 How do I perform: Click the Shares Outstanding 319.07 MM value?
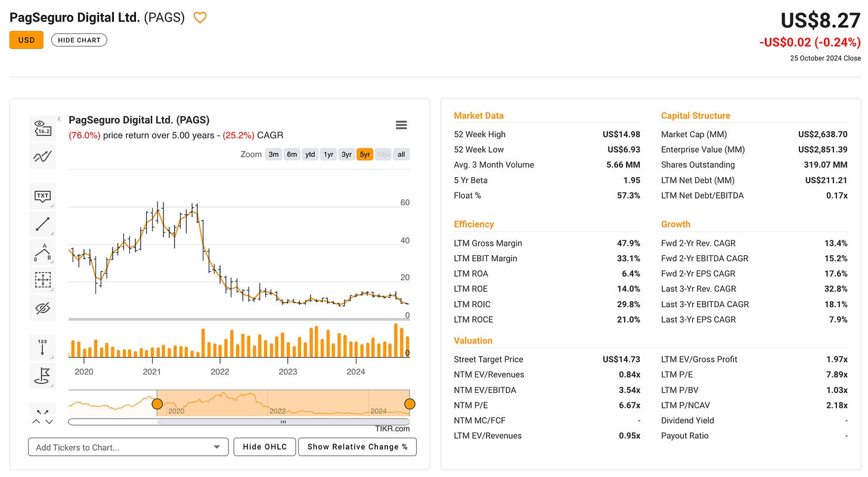(826, 165)
